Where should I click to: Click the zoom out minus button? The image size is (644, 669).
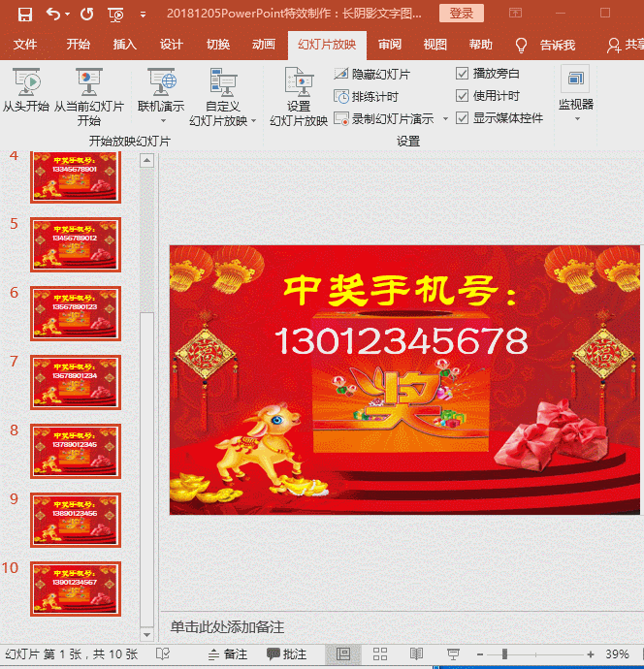coord(480,654)
